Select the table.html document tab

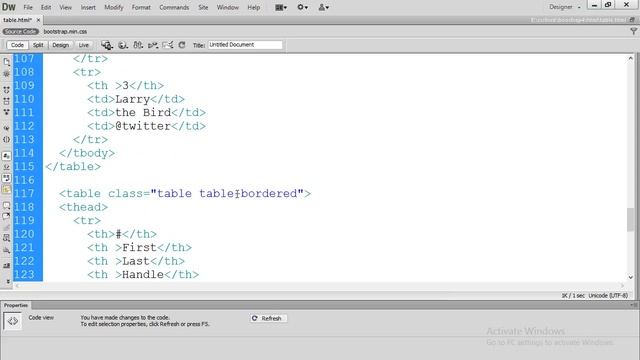[17, 20]
